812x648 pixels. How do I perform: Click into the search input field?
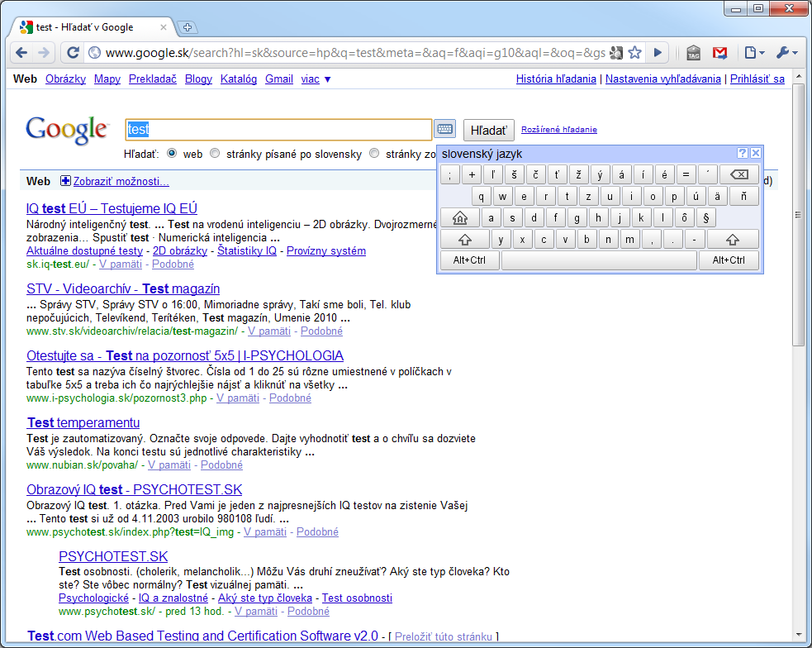(x=278, y=130)
